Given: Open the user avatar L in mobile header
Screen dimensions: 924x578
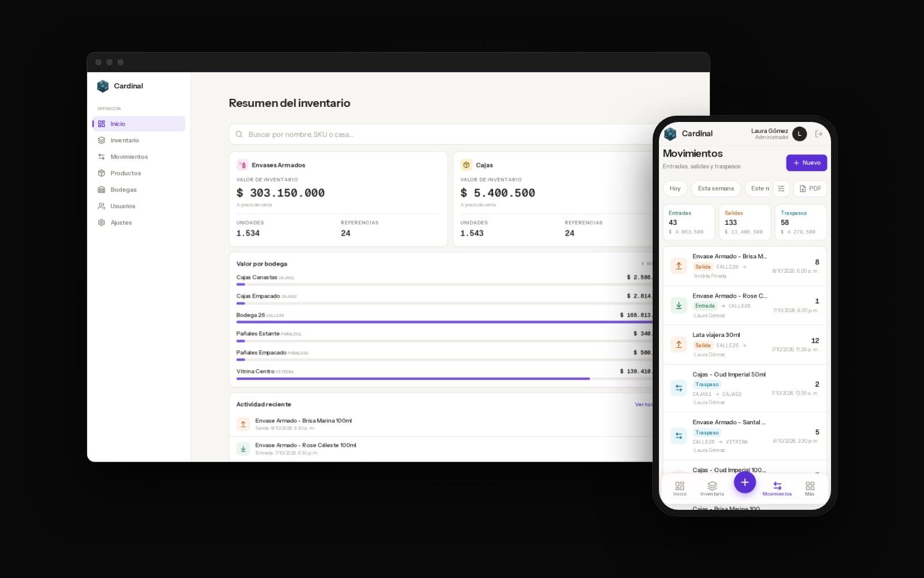Looking at the screenshot, I should pos(799,134).
